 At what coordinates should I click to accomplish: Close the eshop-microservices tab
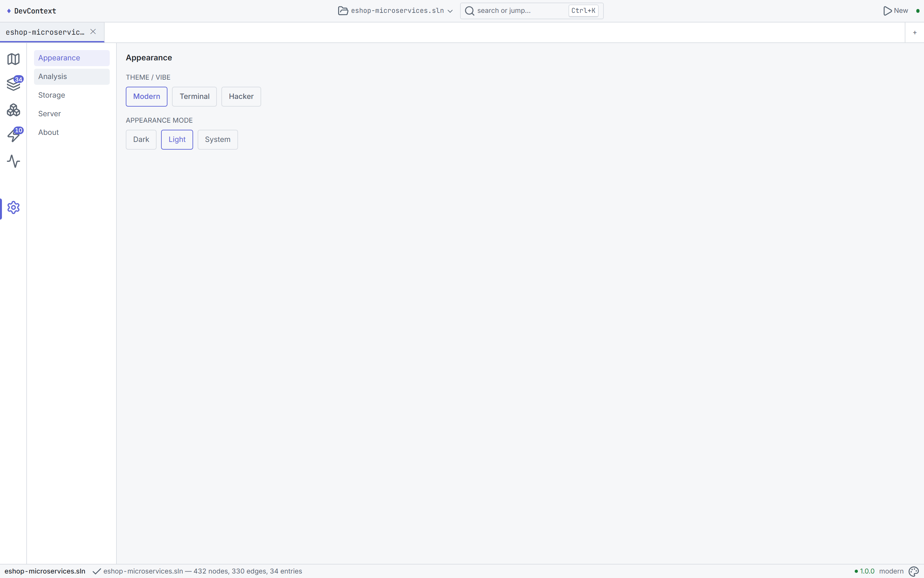click(x=93, y=32)
